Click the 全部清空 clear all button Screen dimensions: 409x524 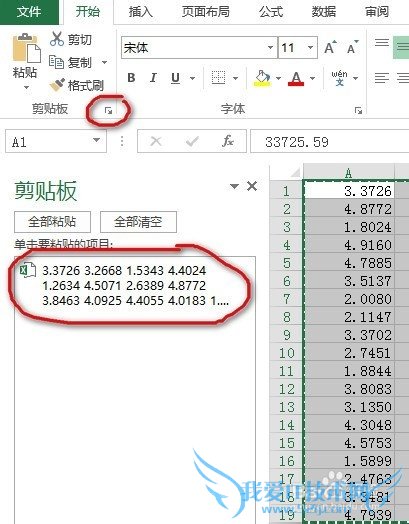click(x=138, y=222)
